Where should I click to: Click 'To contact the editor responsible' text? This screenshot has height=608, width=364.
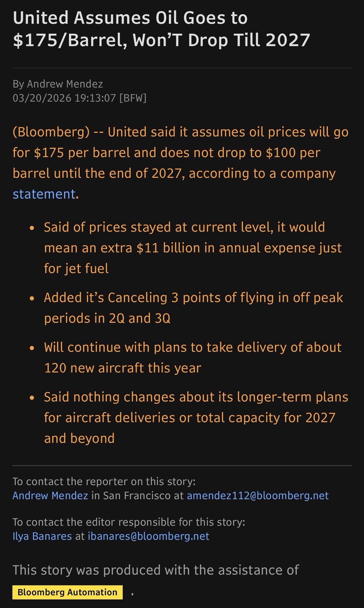click(129, 522)
